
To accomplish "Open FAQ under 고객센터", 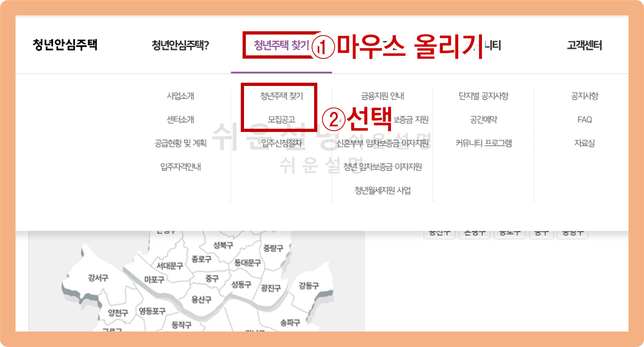I will coord(584,119).
